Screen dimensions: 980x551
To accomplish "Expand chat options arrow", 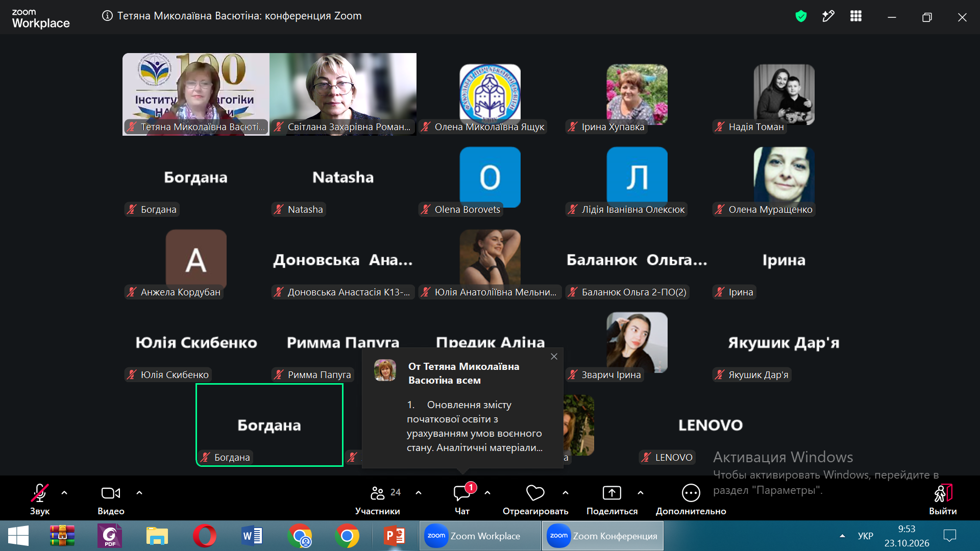I will 487,493.
